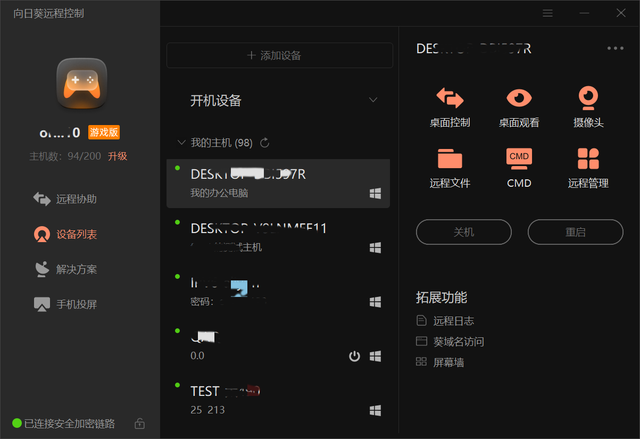
Task: Click the green secure connection indicator
Action: 17,423
